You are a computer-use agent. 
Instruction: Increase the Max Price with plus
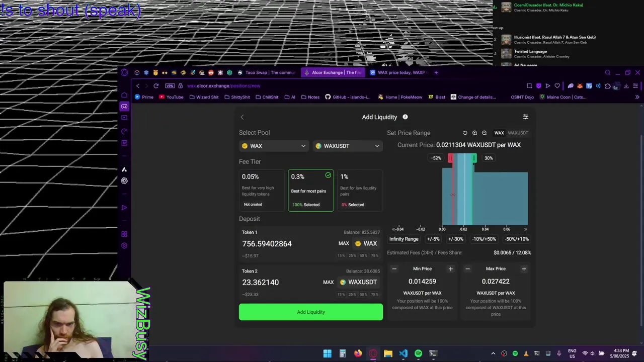point(524,269)
